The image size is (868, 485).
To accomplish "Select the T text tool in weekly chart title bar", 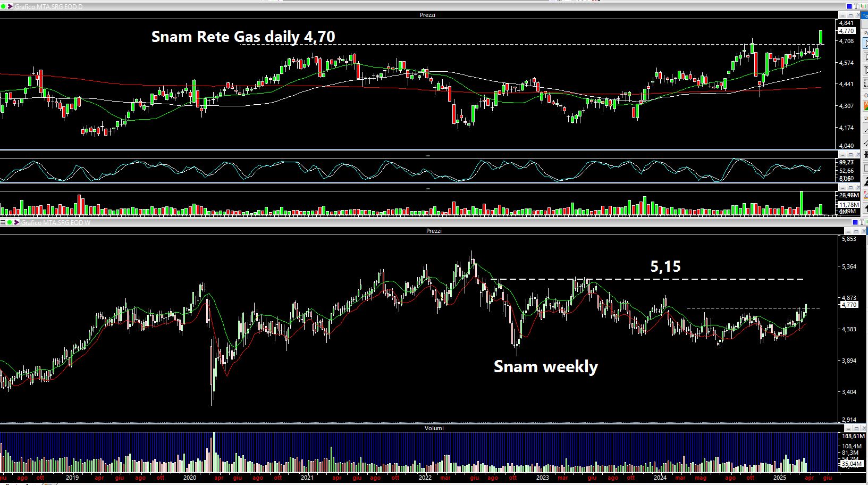I will point(862,222).
